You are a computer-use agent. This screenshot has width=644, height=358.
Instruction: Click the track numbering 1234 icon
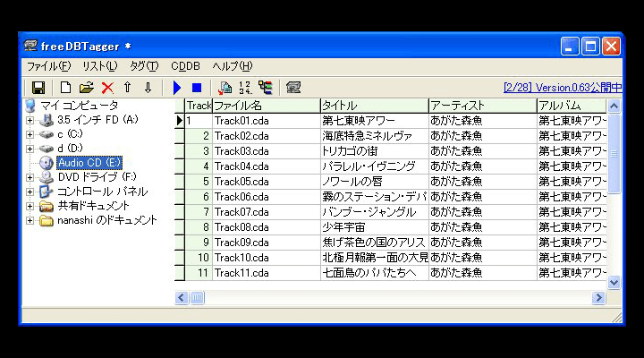[x=244, y=88]
